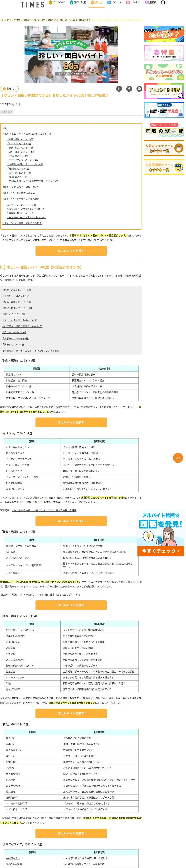Open the 春特集 sidebar banner
Screen dimensions: 186x868
164,53
